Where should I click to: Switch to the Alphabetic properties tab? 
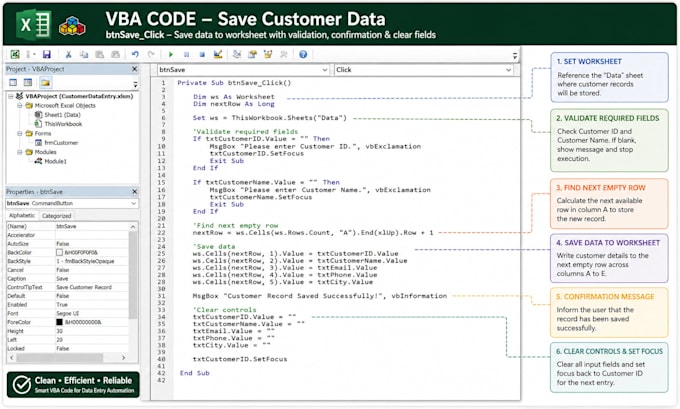[22, 216]
